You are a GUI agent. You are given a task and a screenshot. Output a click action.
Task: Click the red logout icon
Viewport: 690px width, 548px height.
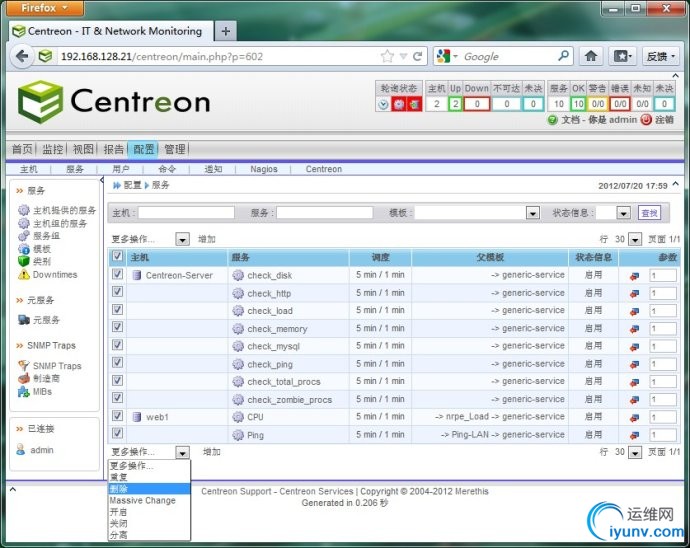[646, 119]
